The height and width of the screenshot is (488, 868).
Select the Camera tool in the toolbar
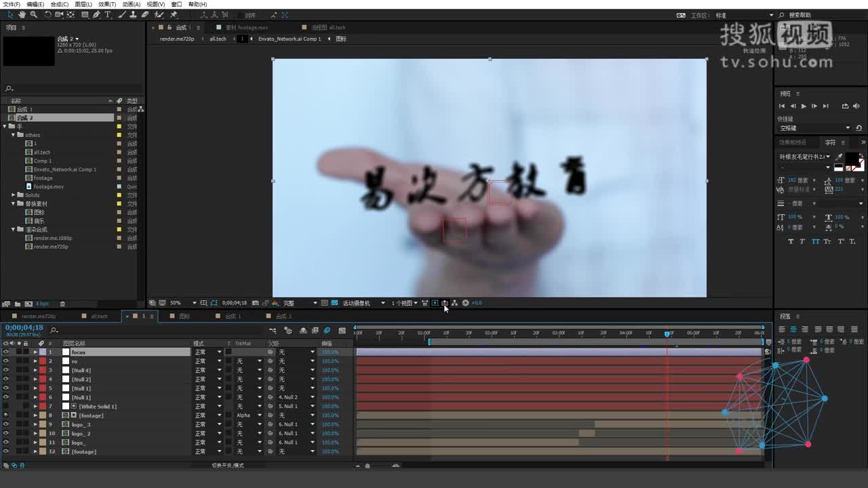coord(59,15)
